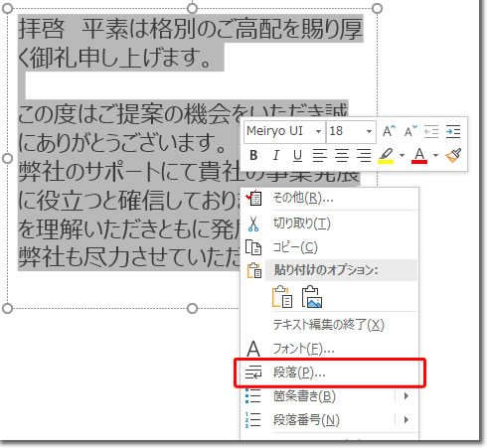Align text right in mini toolbar

[364, 155]
